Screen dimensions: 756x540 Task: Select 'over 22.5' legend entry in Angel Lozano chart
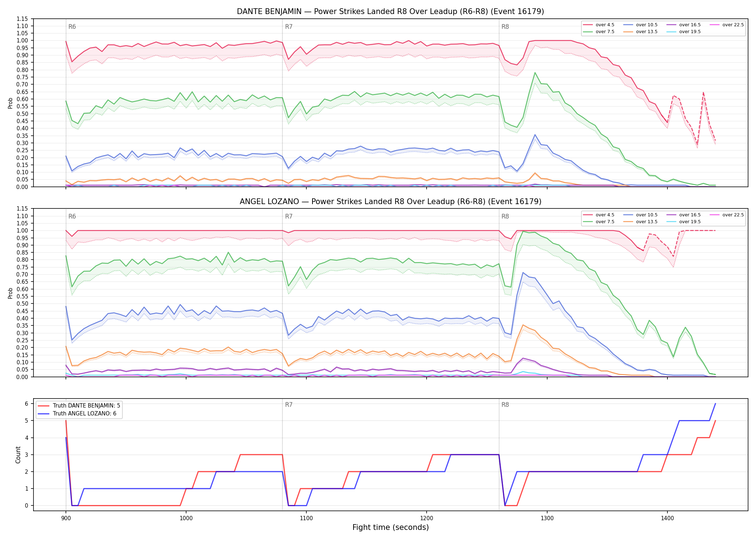(x=727, y=215)
